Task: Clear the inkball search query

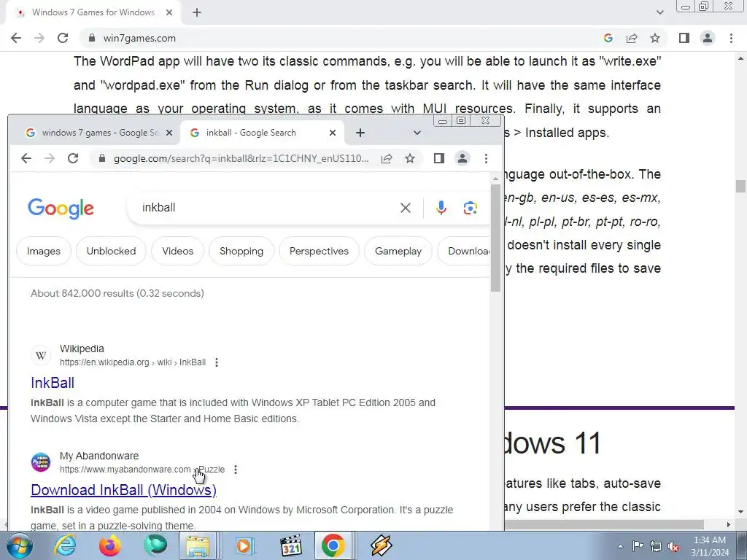Action: [406, 208]
